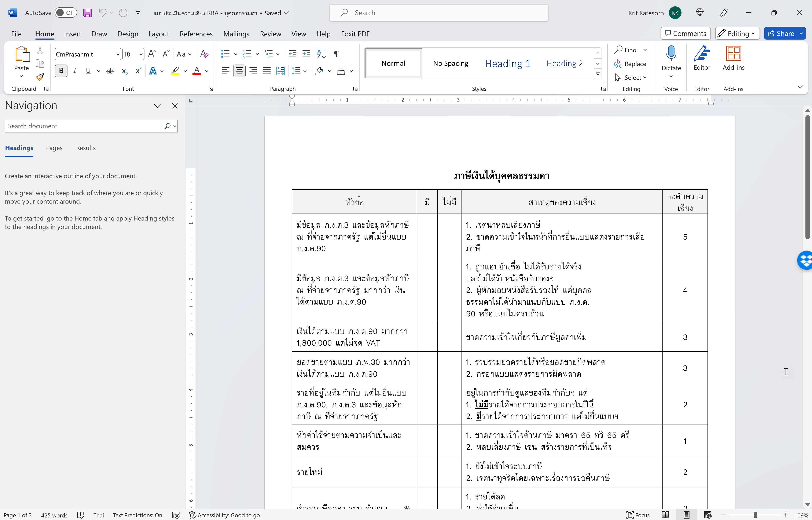Screen dimensions: 812x520
Task: Click the magnifier in Search document box
Action: point(167,126)
